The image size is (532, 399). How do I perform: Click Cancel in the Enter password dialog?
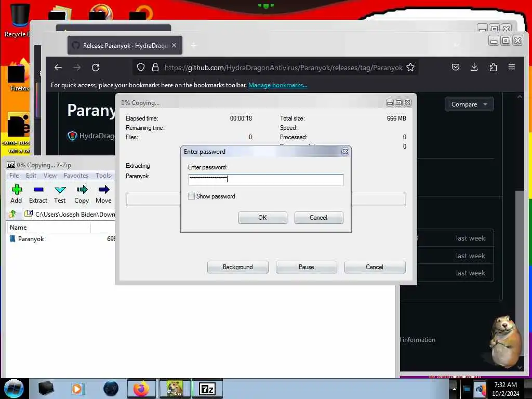pos(318,218)
